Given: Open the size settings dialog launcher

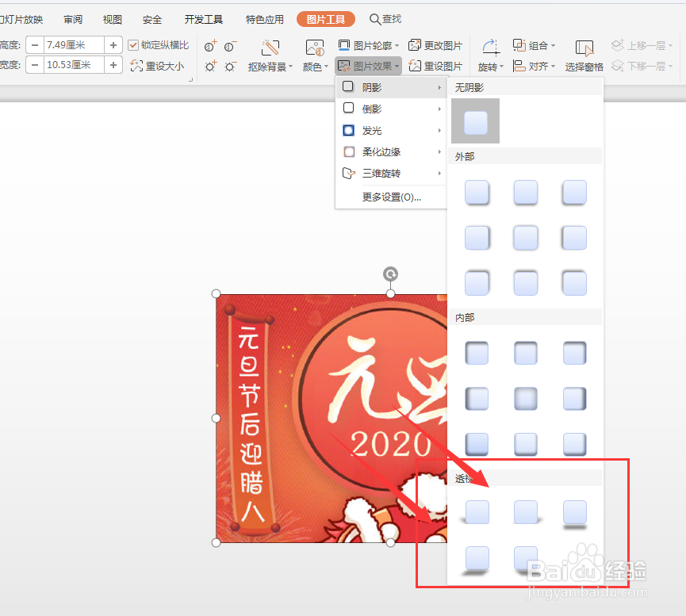Looking at the screenshot, I should (191, 79).
